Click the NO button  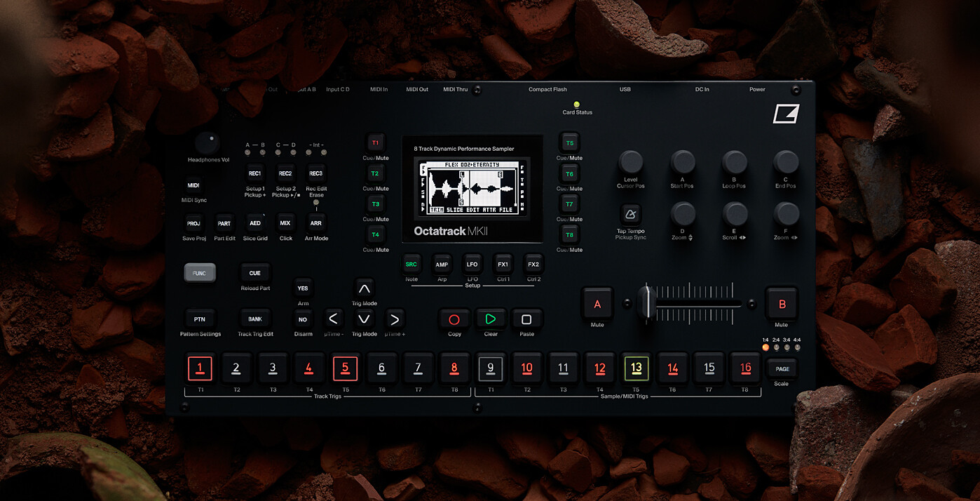pos(303,319)
